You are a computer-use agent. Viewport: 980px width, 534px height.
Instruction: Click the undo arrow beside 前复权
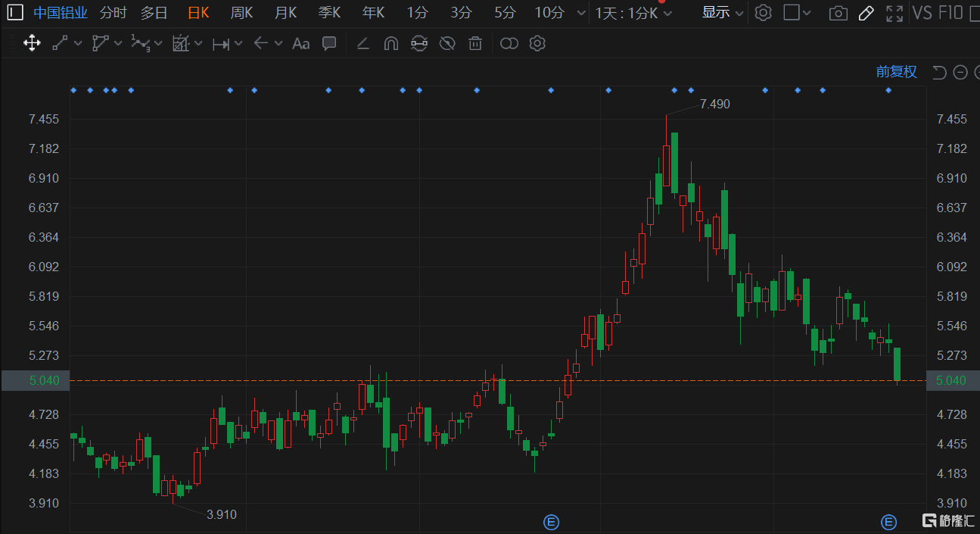pyautogui.click(x=939, y=72)
